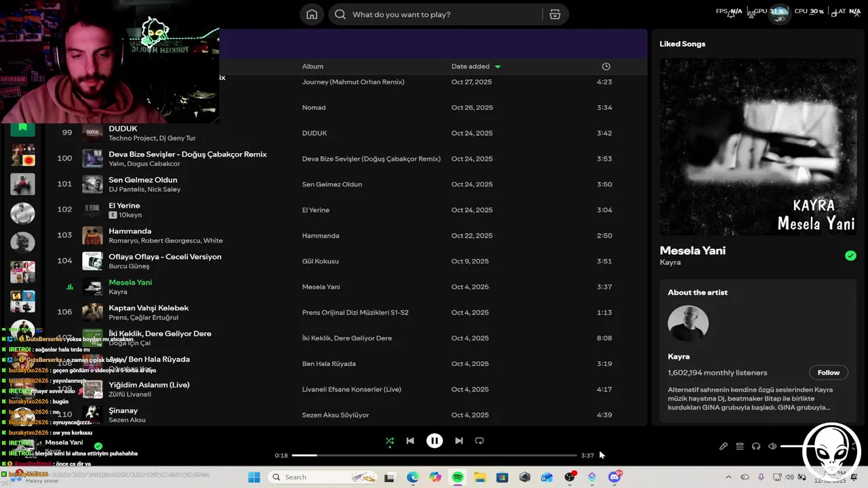The image size is (868, 488).
Task: Open album link Nomad
Action: (314, 108)
